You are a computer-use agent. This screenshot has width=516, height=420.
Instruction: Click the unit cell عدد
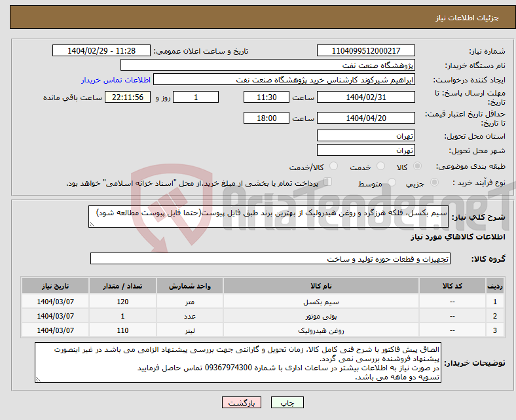(x=190, y=316)
